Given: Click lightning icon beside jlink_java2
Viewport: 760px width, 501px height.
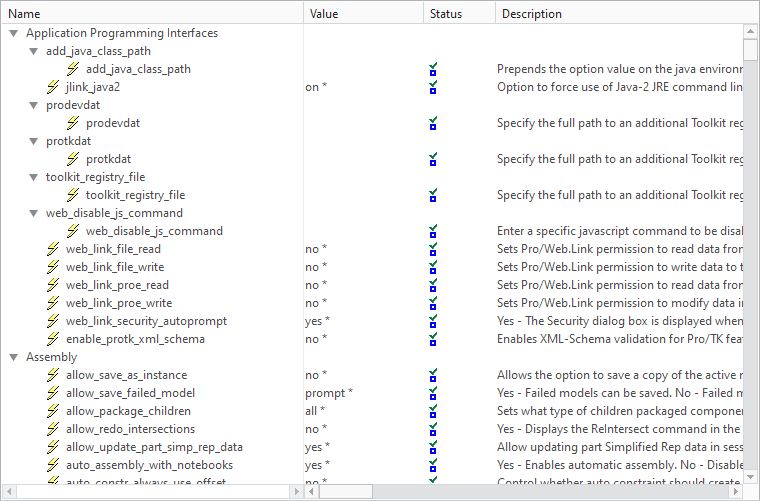Looking at the screenshot, I should (53, 87).
